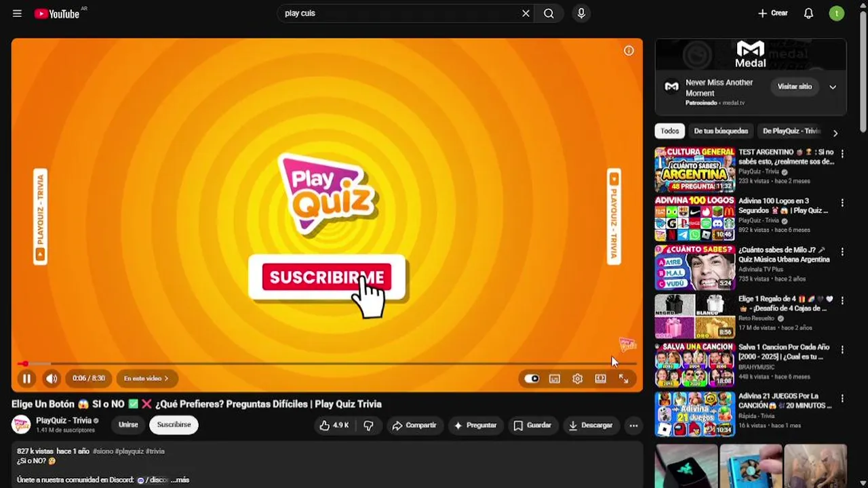Image resolution: width=868 pixels, height=488 pixels.
Task: Save the video with Guardar
Action: [532, 425]
